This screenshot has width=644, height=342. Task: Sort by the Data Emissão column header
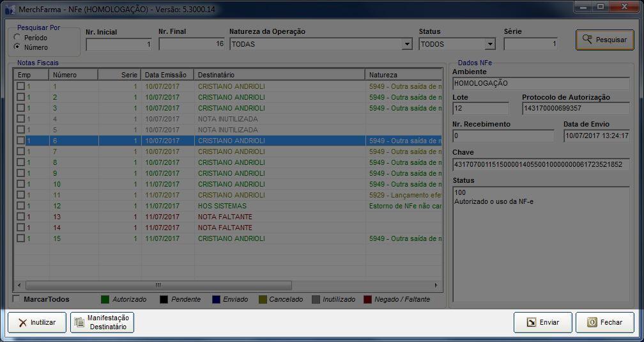coord(167,75)
